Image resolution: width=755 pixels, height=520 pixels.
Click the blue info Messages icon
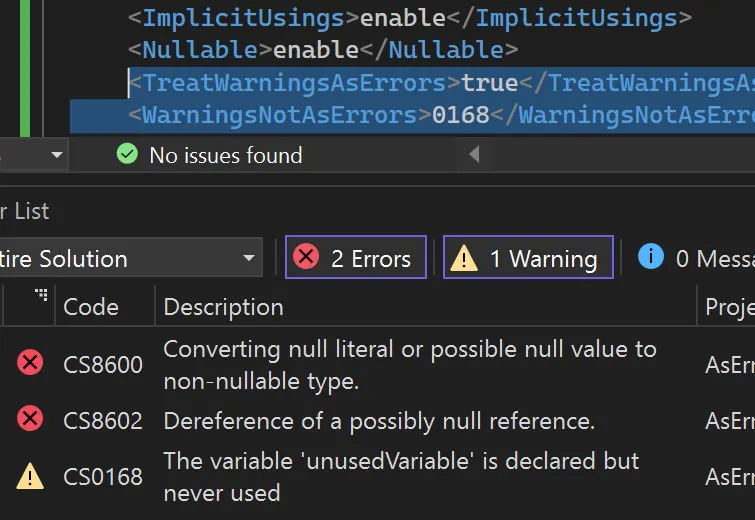651,257
